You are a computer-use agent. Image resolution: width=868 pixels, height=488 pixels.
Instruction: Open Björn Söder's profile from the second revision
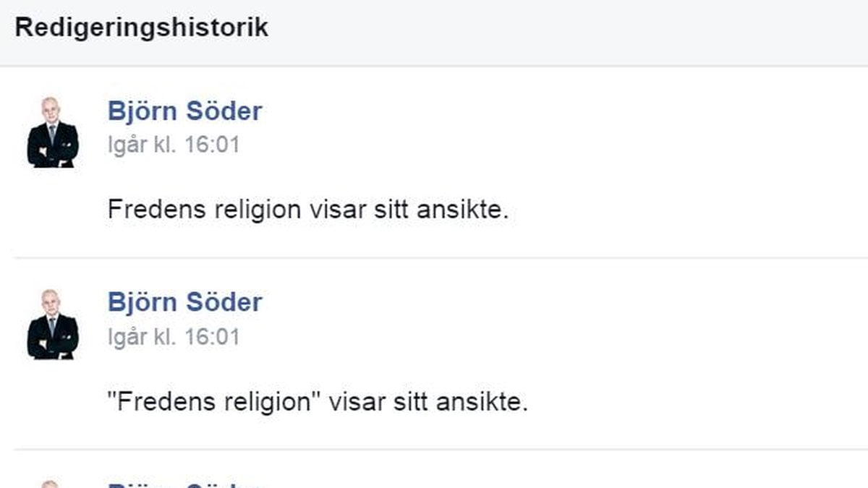click(x=184, y=301)
